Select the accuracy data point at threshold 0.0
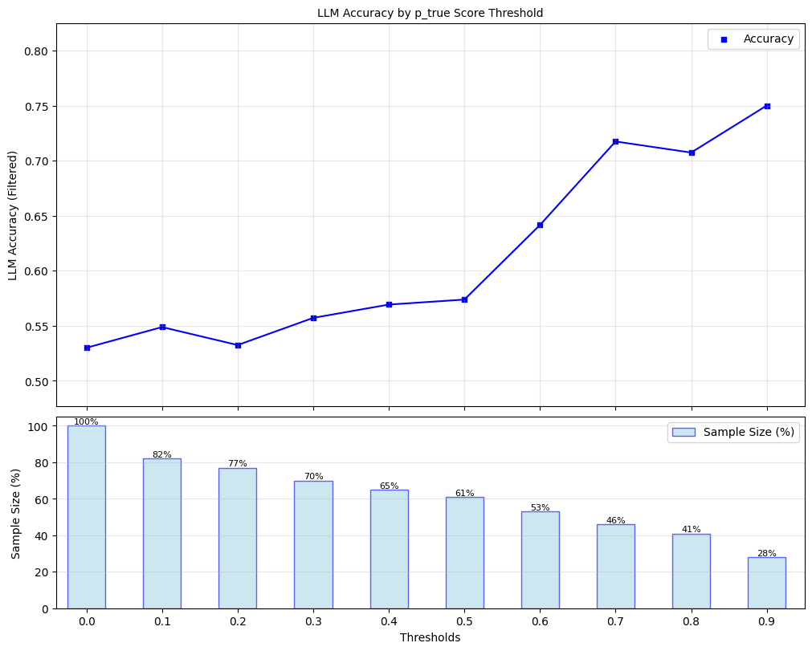The height and width of the screenshot is (651, 812). (x=87, y=348)
